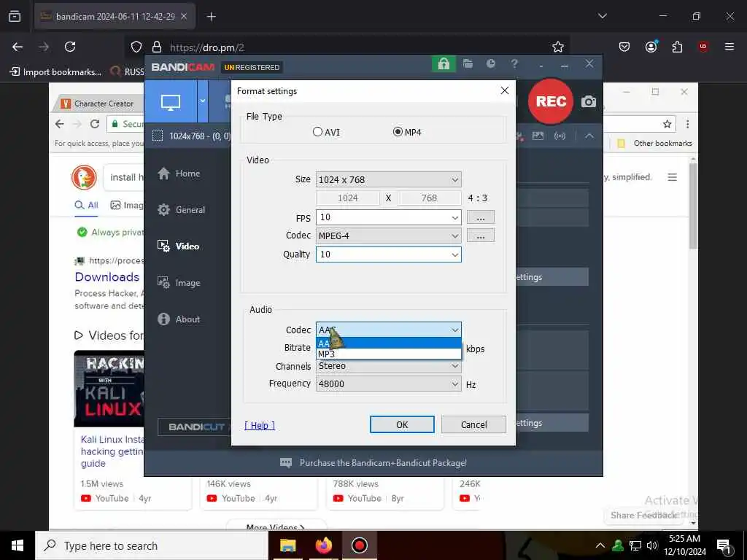
Task: Click the taskbar search box
Action: (x=152, y=545)
